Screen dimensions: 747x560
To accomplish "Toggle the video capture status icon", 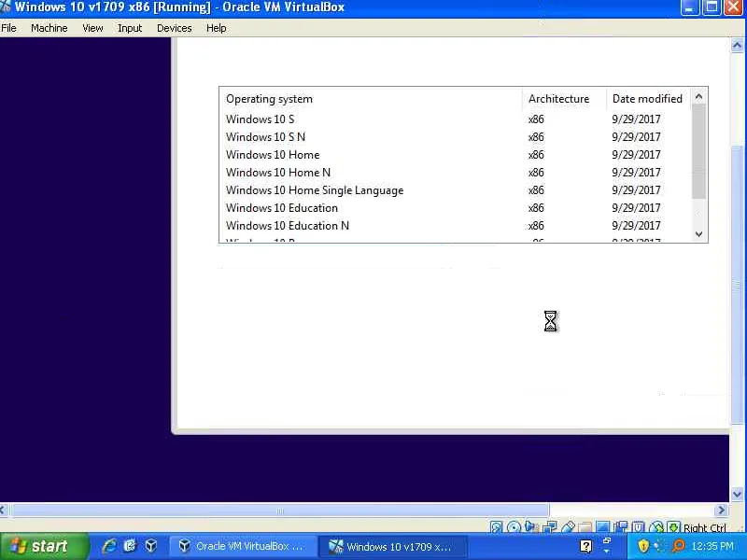I will pos(621,527).
